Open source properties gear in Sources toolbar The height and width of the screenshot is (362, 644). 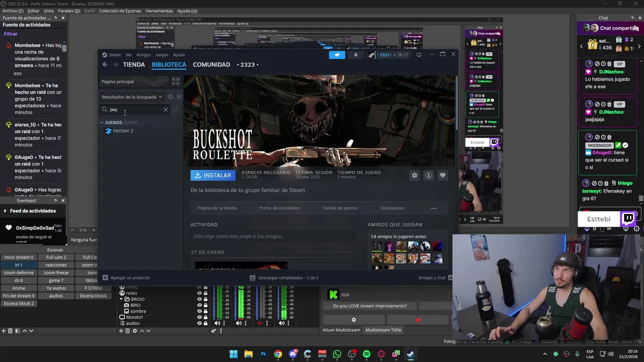click(134, 331)
